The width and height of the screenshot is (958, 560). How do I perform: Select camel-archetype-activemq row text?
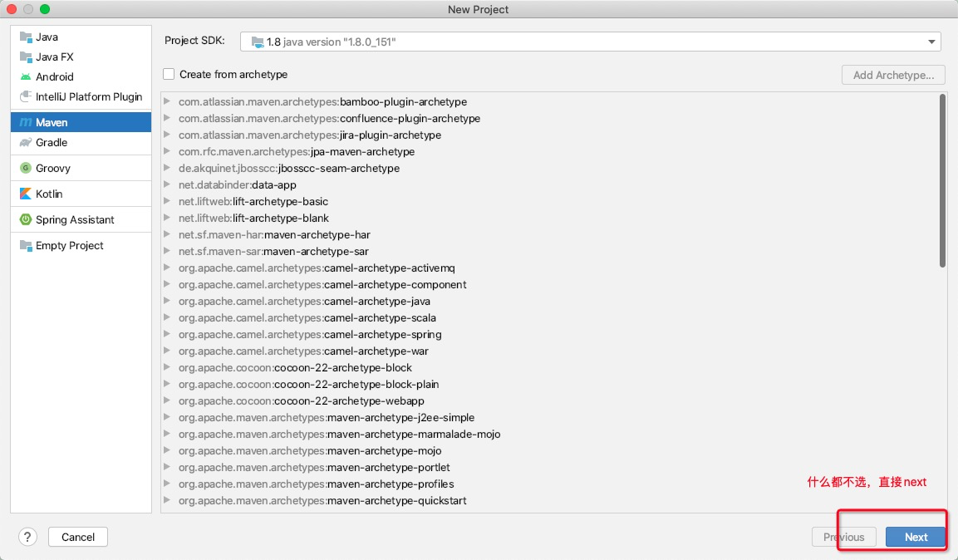[x=317, y=268]
